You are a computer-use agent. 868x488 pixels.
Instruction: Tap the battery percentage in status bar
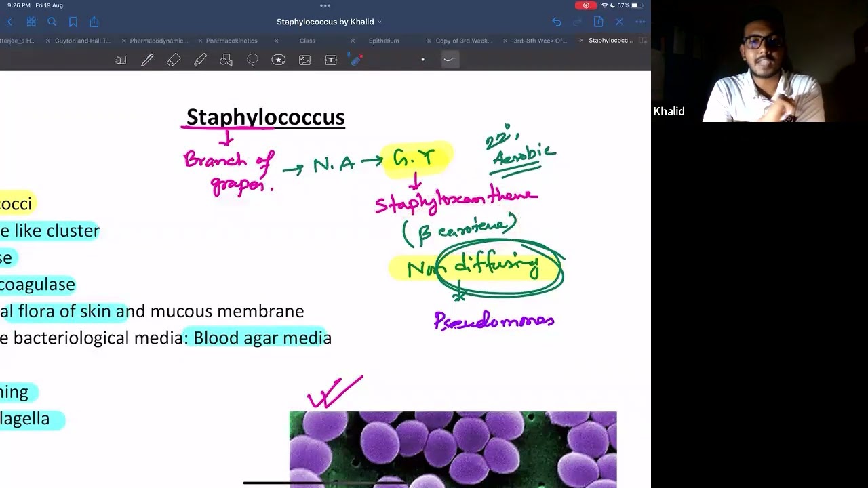tap(623, 5)
